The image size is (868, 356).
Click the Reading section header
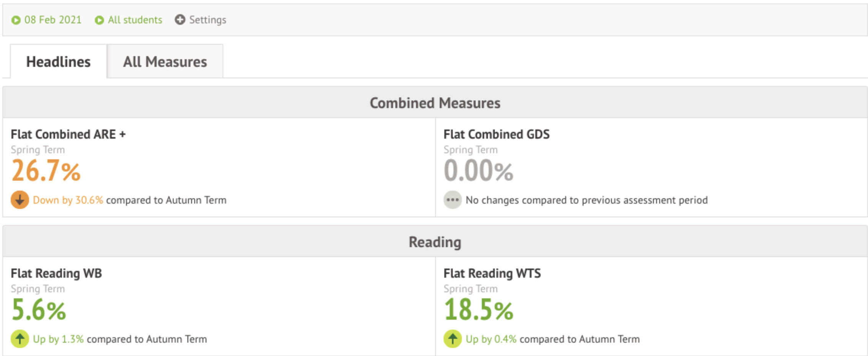435,242
